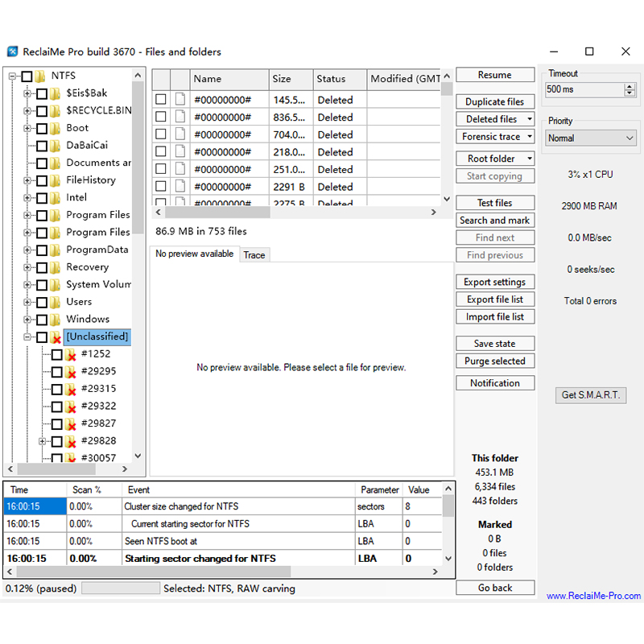Click the deleted-folder icon of [Unclassified]
The height and width of the screenshot is (644, 644).
56,337
